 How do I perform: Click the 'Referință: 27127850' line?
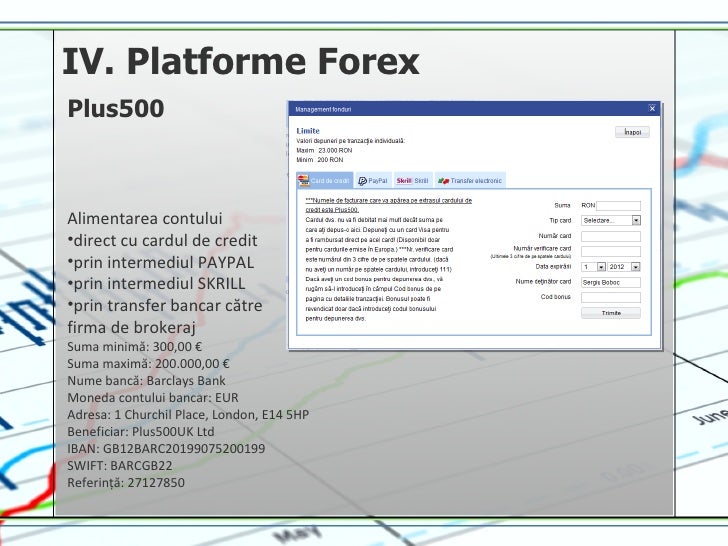(x=126, y=483)
